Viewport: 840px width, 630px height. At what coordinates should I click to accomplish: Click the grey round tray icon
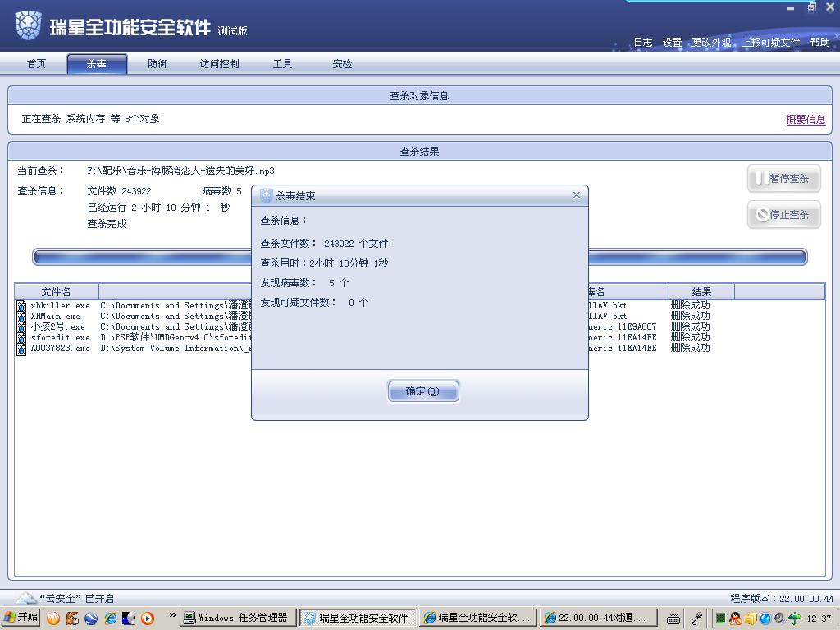pyautogui.click(x=779, y=619)
